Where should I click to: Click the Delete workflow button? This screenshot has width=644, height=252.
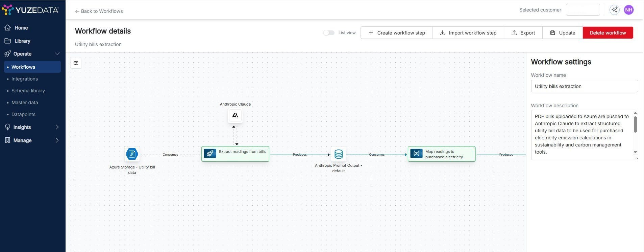608,33
